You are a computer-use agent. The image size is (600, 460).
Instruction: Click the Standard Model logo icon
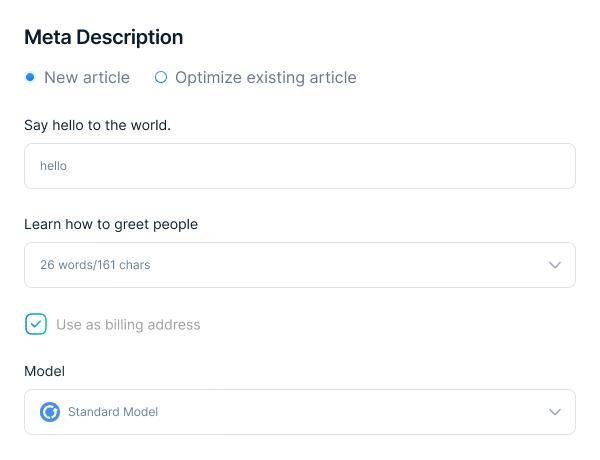pos(50,412)
